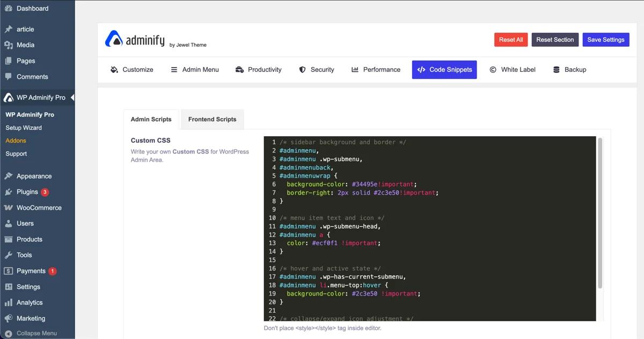The height and width of the screenshot is (339, 644).
Task: Click the Analytics bar chart icon
Action: coord(8,303)
